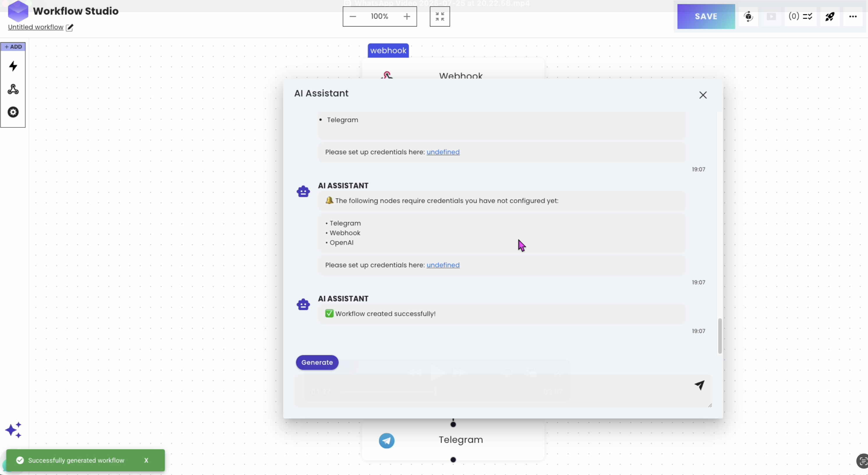Open the gear settings icon in sidebar
Image resolution: width=868 pixels, height=475 pixels.
pyautogui.click(x=13, y=112)
